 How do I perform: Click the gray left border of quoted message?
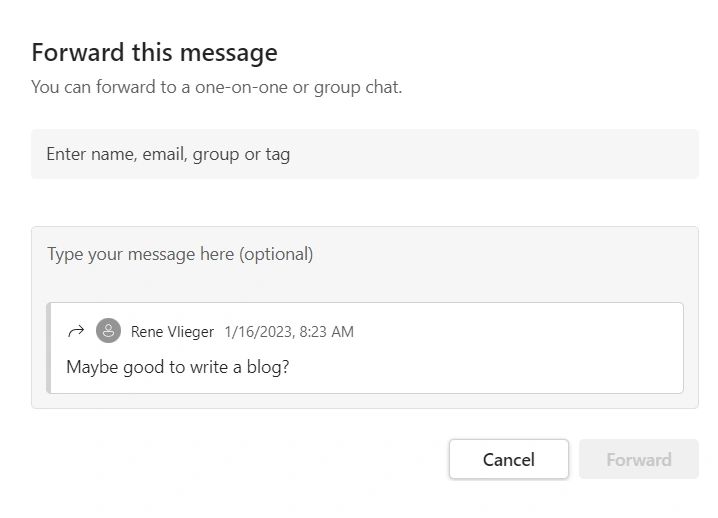[49, 348]
